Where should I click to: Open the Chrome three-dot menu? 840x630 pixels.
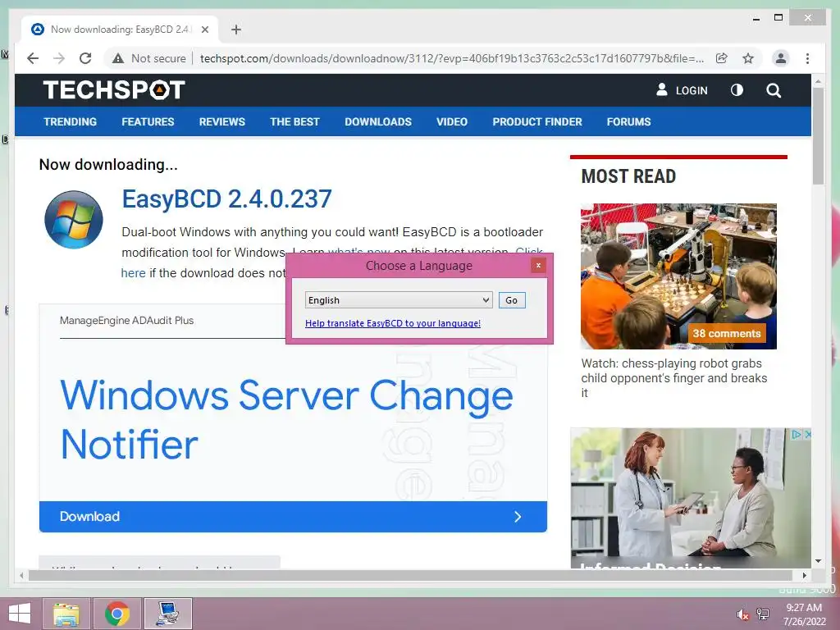(x=807, y=58)
